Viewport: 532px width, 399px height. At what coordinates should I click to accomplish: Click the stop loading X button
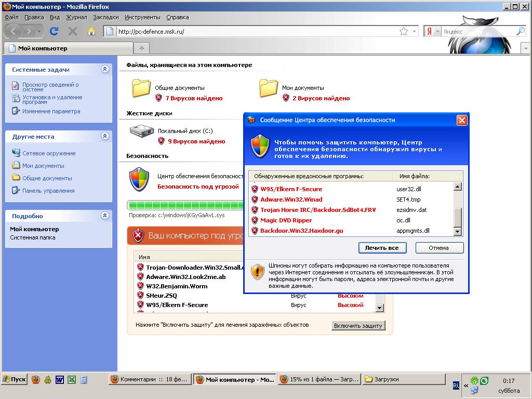[73, 31]
